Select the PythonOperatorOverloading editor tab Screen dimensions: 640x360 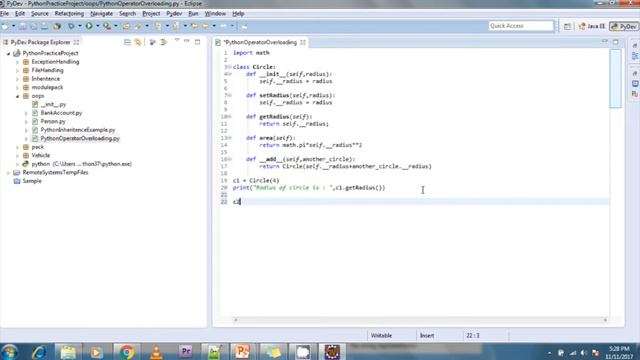tap(260, 42)
